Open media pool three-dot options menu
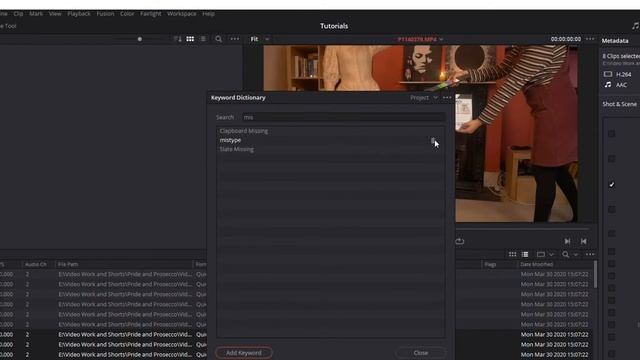 pos(590,254)
